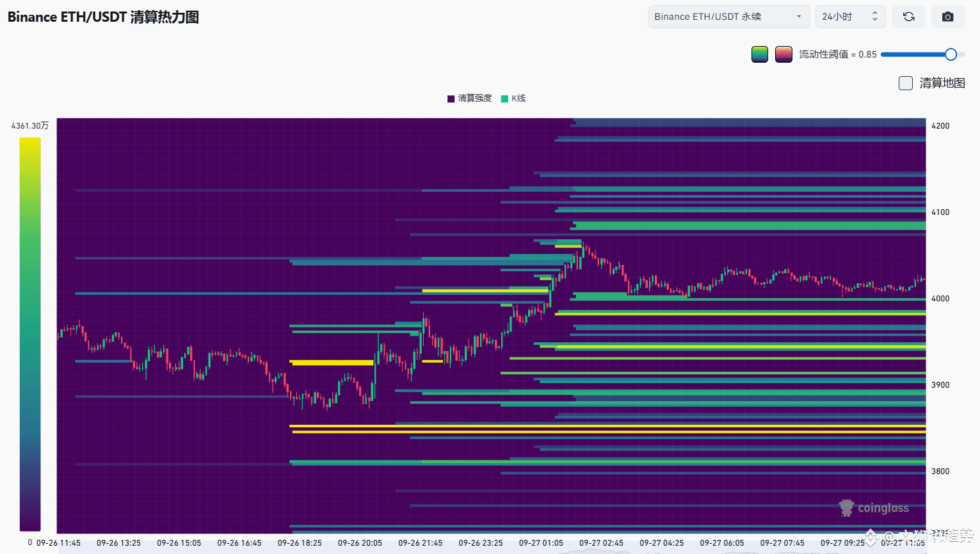
Task: Click the 09-26 23:25 time label
Action: [x=481, y=543]
